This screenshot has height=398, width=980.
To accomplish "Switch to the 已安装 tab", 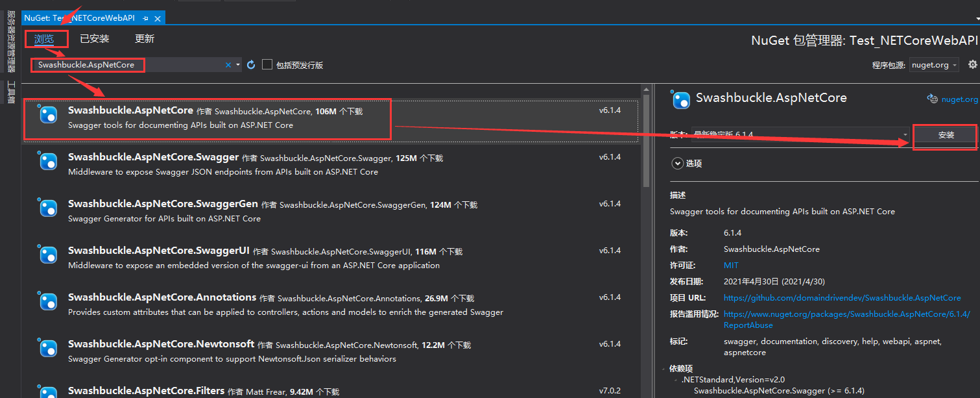I will (x=95, y=38).
